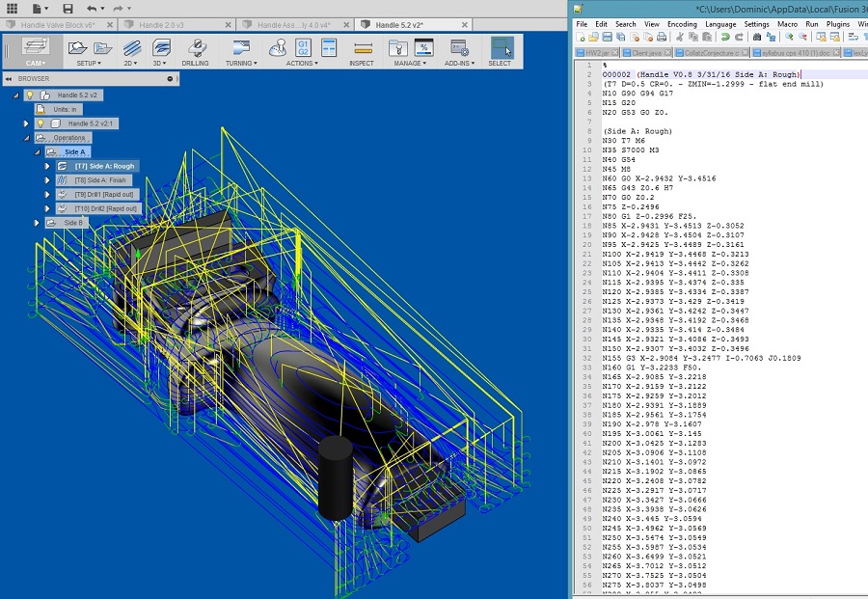Open the Encoding menu in Notepad++
Image resolution: width=868 pixels, height=599 pixels.
pos(682,24)
